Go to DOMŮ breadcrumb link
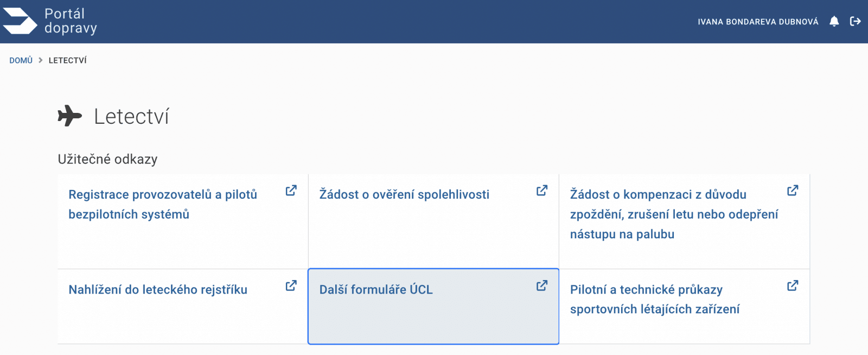 point(21,60)
